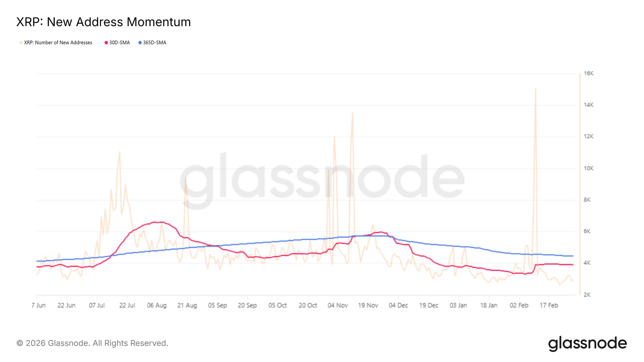Click the 22 Jul date marker
The image size is (644, 362).
point(127,305)
